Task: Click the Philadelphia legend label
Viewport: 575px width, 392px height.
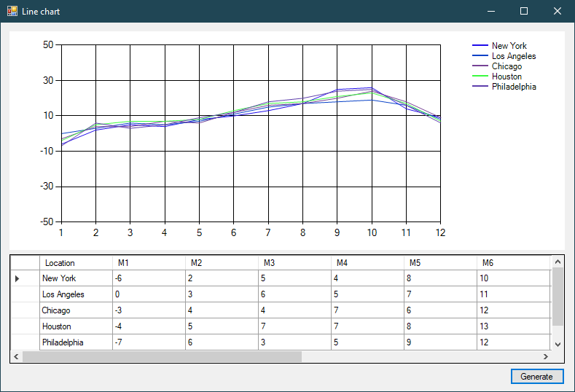Action: tap(514, 87)
